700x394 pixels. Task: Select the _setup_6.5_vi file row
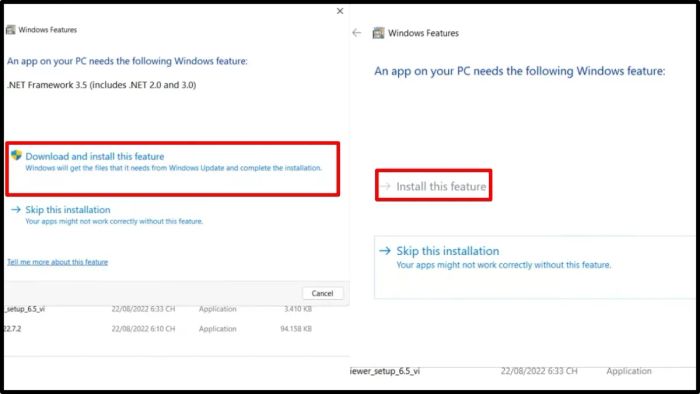(158, 309)
